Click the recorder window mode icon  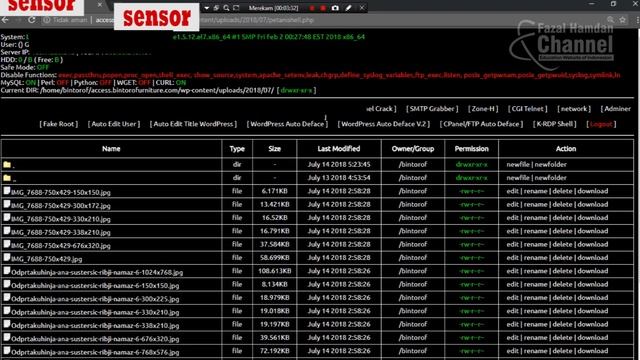(216, 8)
